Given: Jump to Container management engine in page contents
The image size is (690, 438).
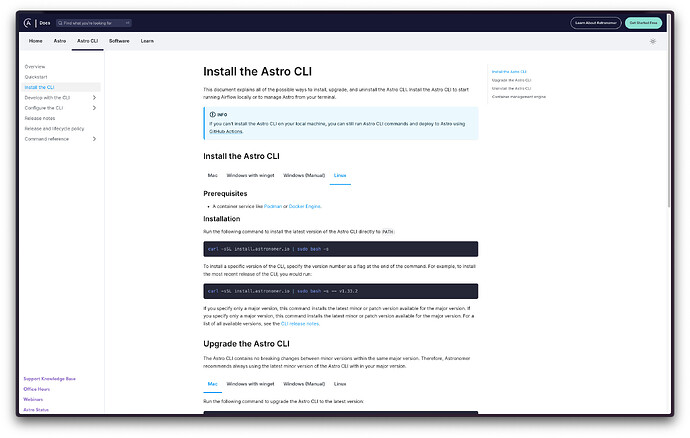Looking at the screenshot, I should [519, 97].
